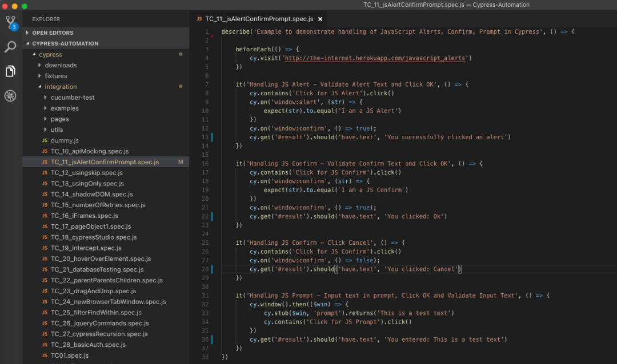Click the Run and Debug activity bar icon
617x364 pixels.
click(x=10, y=96)
